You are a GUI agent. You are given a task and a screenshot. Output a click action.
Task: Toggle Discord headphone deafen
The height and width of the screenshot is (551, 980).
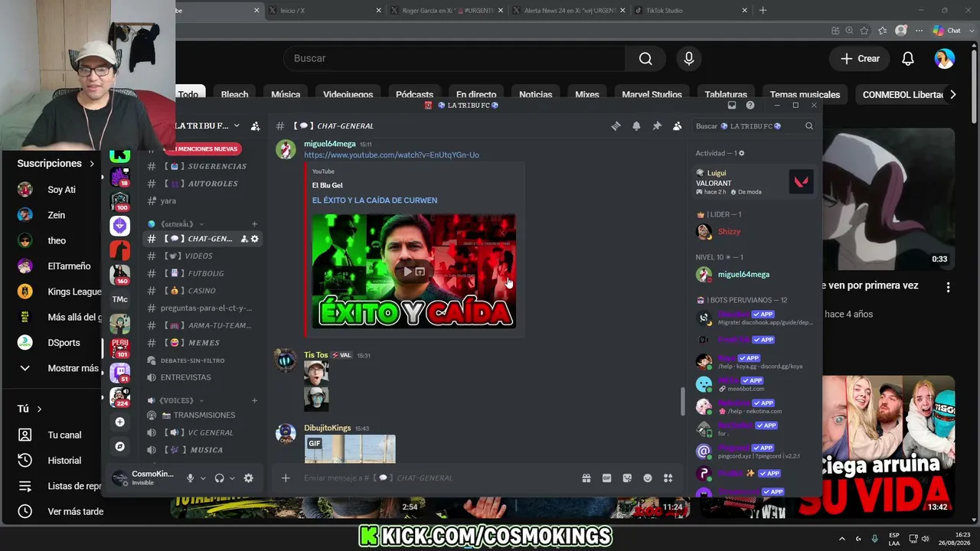[220, 478]
